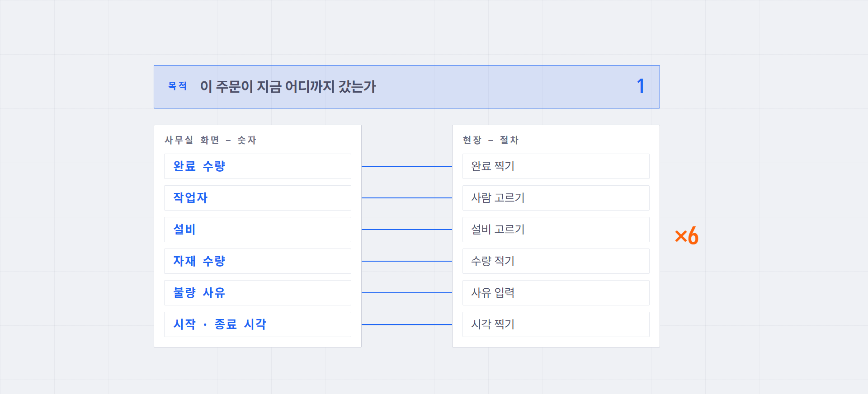Click the '목적' label in the banner
This screenshot has height=394, width=868.
(177, 86)
